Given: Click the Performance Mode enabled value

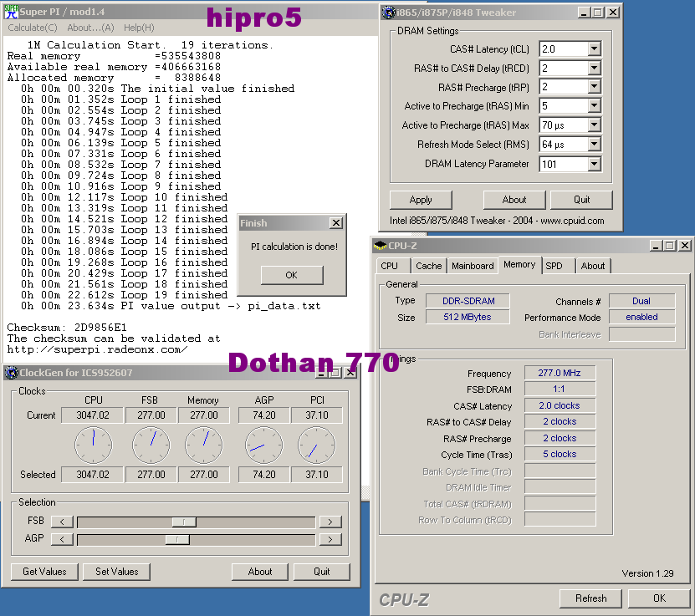Looking at the screenshot, I should (641, 317).
